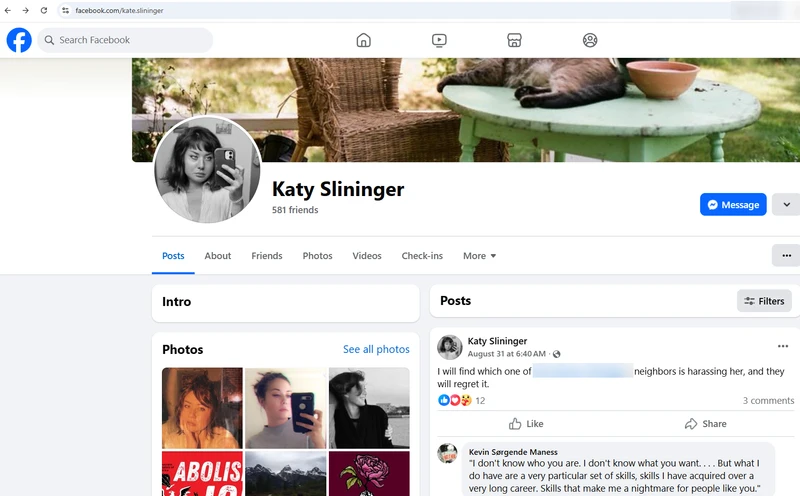Switch to the Friends tab

point(266,256)
